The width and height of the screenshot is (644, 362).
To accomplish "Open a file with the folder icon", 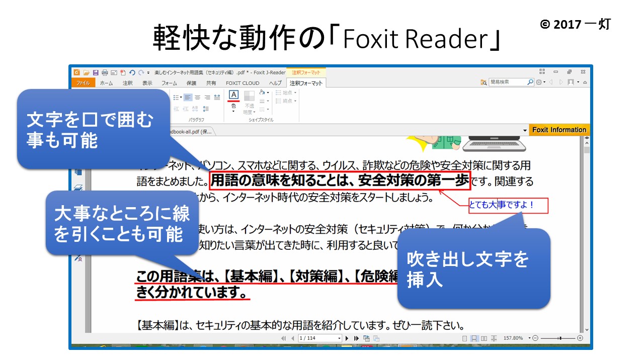I will coord(86,72).
